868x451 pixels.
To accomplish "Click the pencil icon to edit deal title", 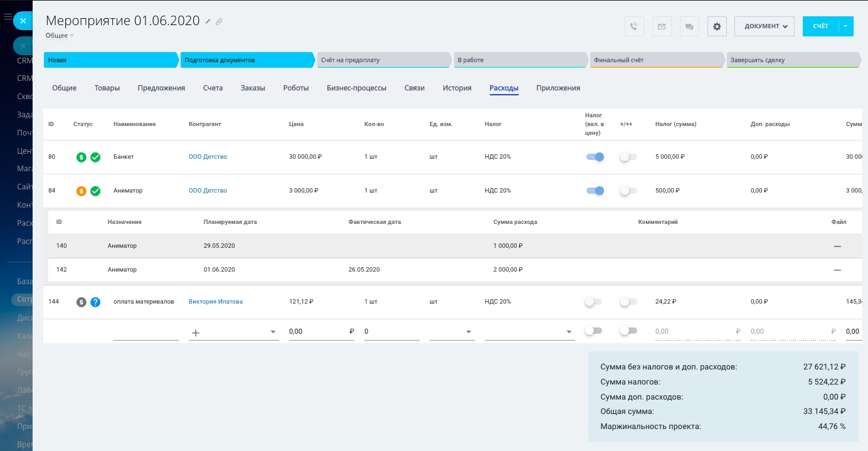I will click(208, 21).
